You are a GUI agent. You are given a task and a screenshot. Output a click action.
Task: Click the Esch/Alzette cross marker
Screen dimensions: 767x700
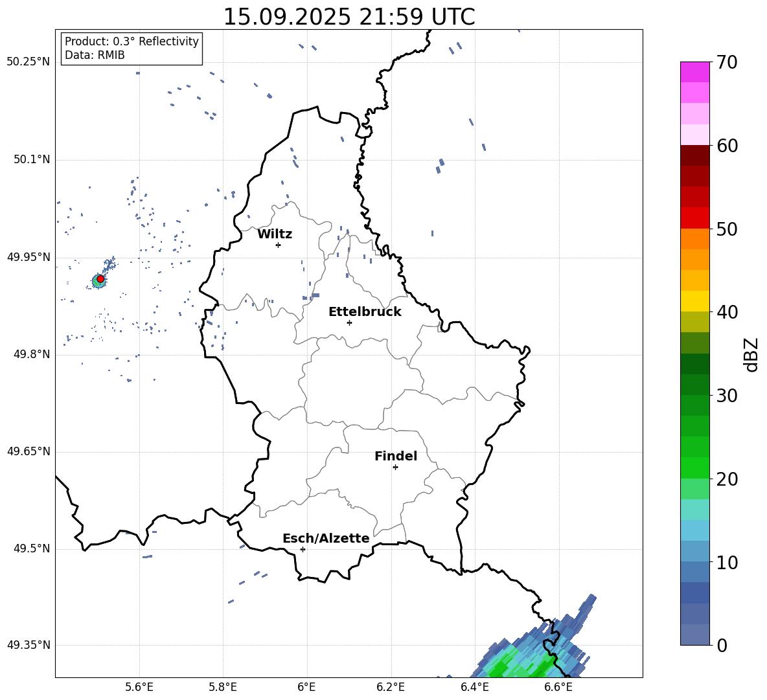pyautogui.click(x=303, y=549)
